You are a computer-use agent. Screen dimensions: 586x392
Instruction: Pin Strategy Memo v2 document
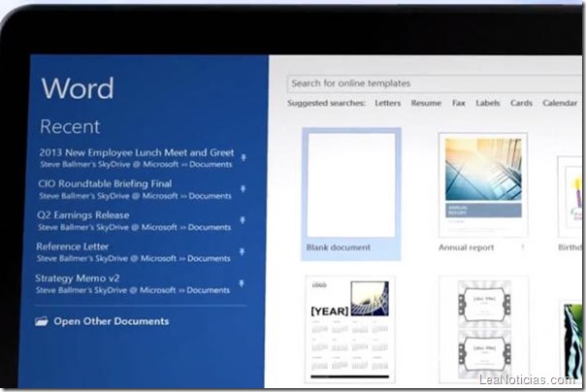click(242, 283)
